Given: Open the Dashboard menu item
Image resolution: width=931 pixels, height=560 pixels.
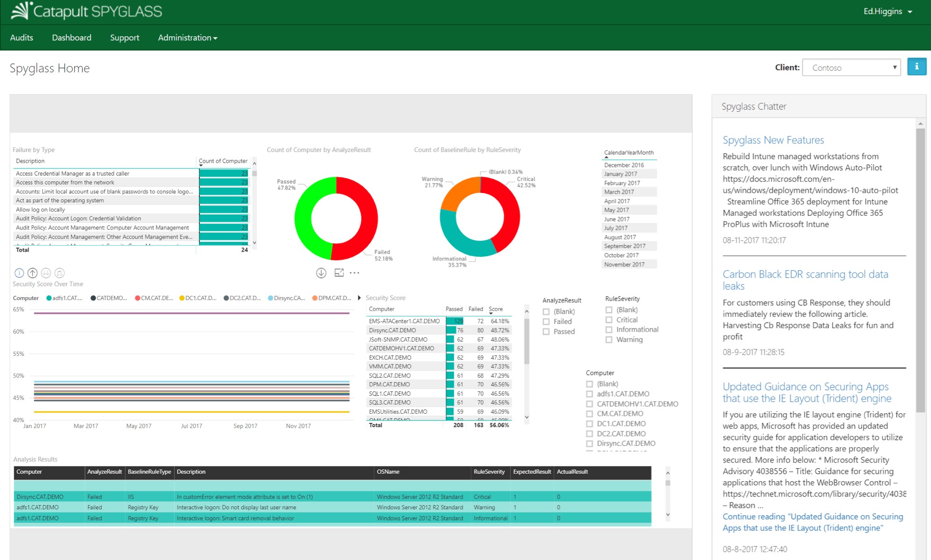Looking at the screenshot, I should pos(71,38).
